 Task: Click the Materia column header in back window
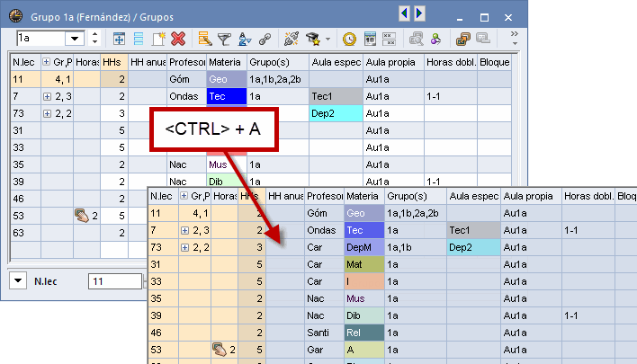click(x=227, y=62)
